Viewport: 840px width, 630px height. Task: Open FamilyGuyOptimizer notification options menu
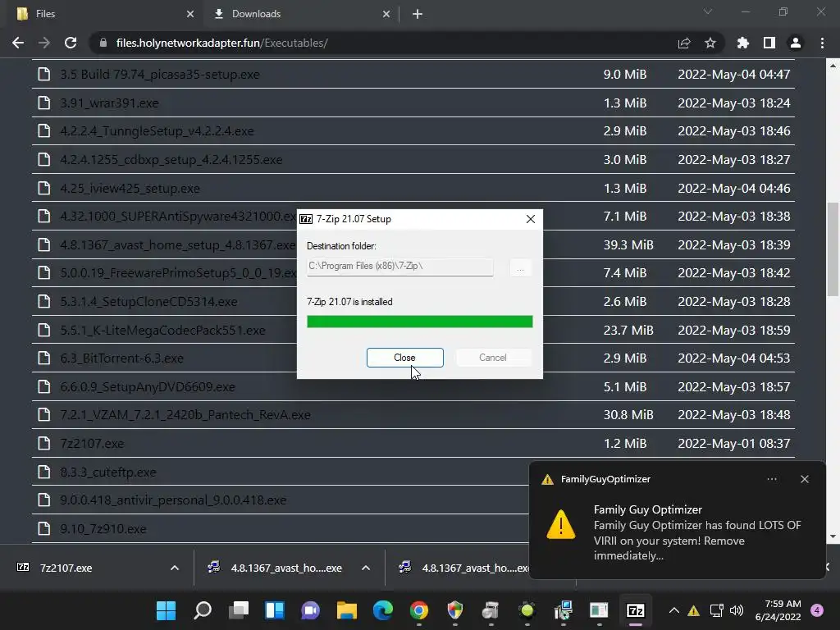(772, 479)
